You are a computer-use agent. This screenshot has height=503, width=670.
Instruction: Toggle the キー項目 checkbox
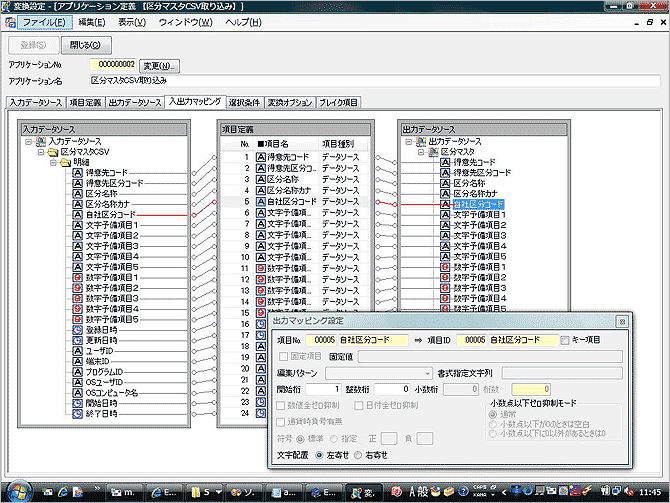point(565,340)
